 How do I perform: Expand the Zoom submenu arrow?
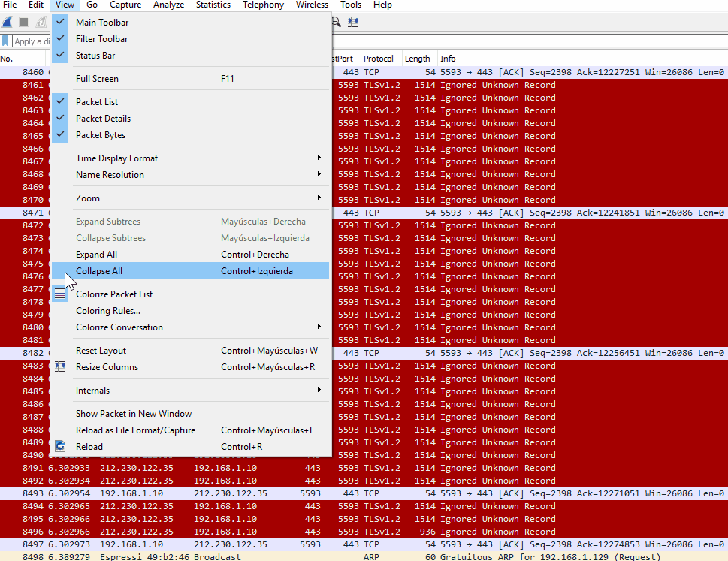point(319,198)
